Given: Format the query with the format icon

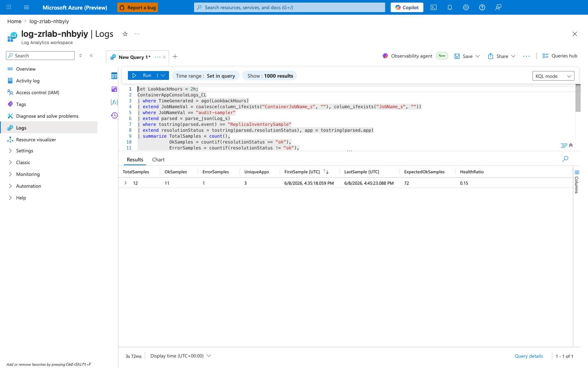Looking at the screenshot, I should (x=564, y=145).
